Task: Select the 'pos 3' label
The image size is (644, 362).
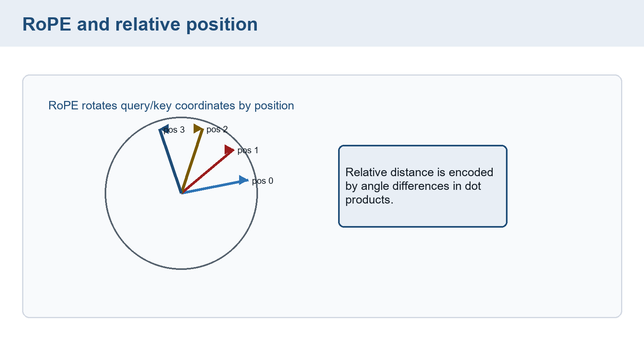Action: [174, 130]
